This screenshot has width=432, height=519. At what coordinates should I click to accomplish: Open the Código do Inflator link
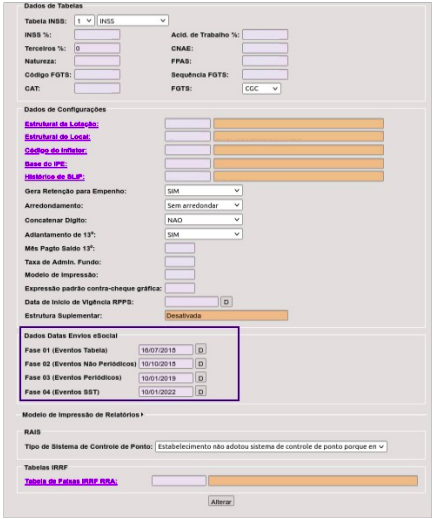(56, 150)
